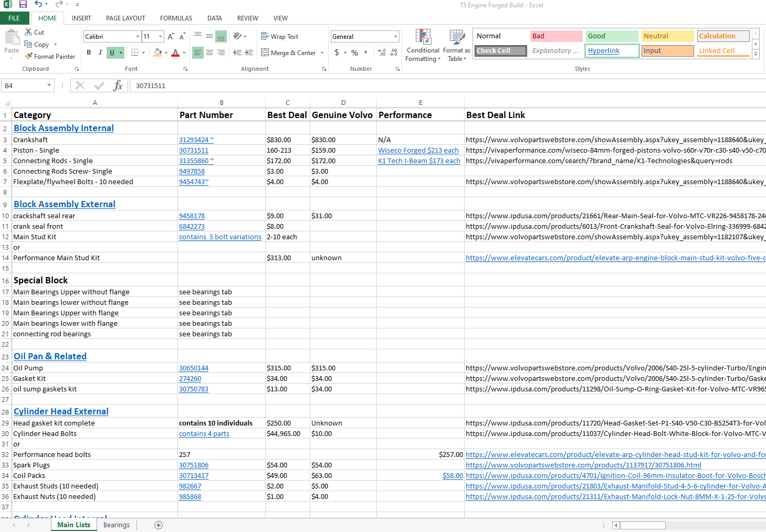Click the Percent Style icon
The image size is (766, 532).
(x=355, y=52)
